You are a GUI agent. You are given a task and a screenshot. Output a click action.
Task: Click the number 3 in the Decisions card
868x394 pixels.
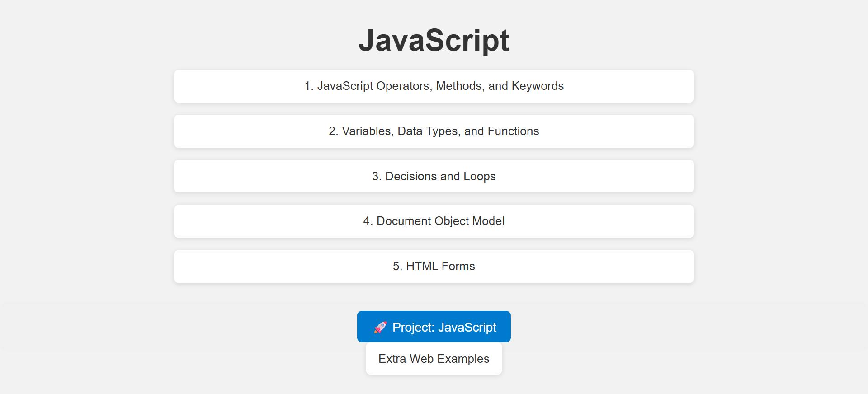(376, 176)
